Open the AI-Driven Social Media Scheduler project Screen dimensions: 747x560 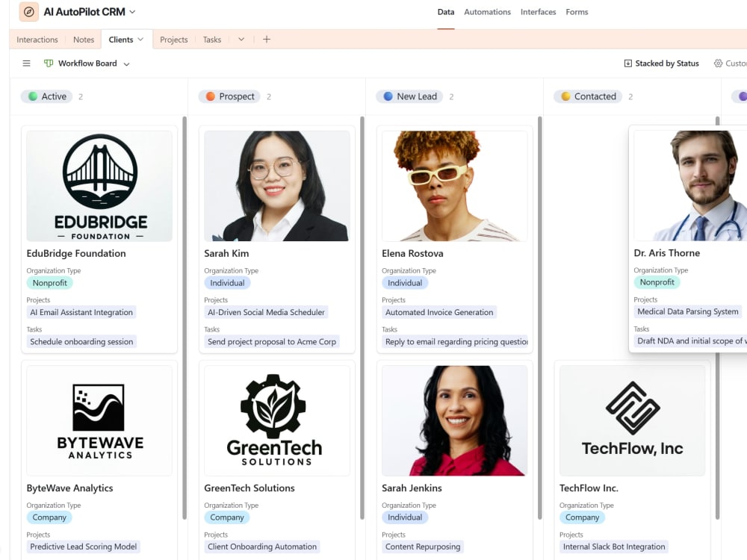[x=266, y=312]
